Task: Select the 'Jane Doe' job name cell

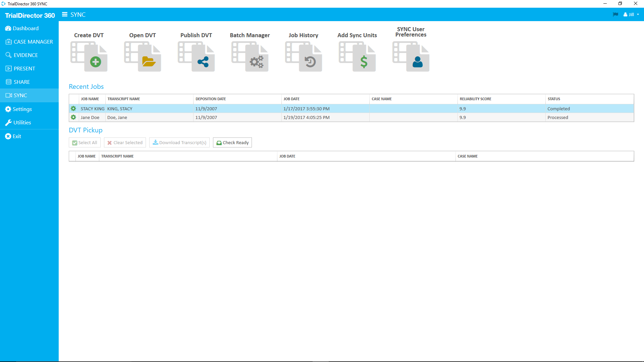Action: [92, 117]
